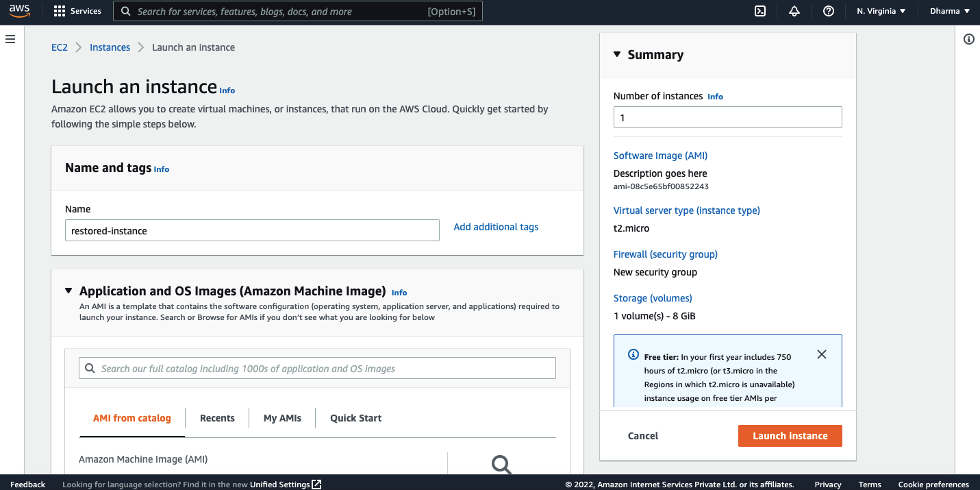Open Info link beside Number of instances
Image resolution: width=980 pixels, height=490 pixels.
[x=716, y=97]
